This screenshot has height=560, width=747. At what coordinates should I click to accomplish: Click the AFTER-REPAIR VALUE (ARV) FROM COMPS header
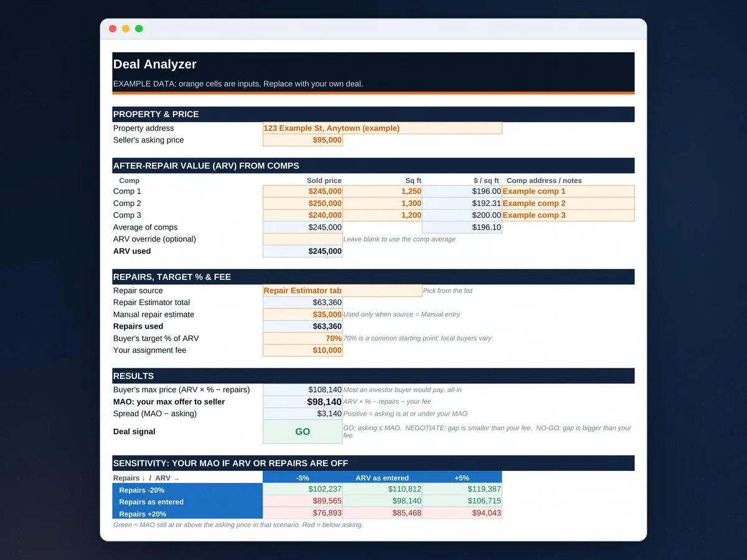(x=374, y=166)
